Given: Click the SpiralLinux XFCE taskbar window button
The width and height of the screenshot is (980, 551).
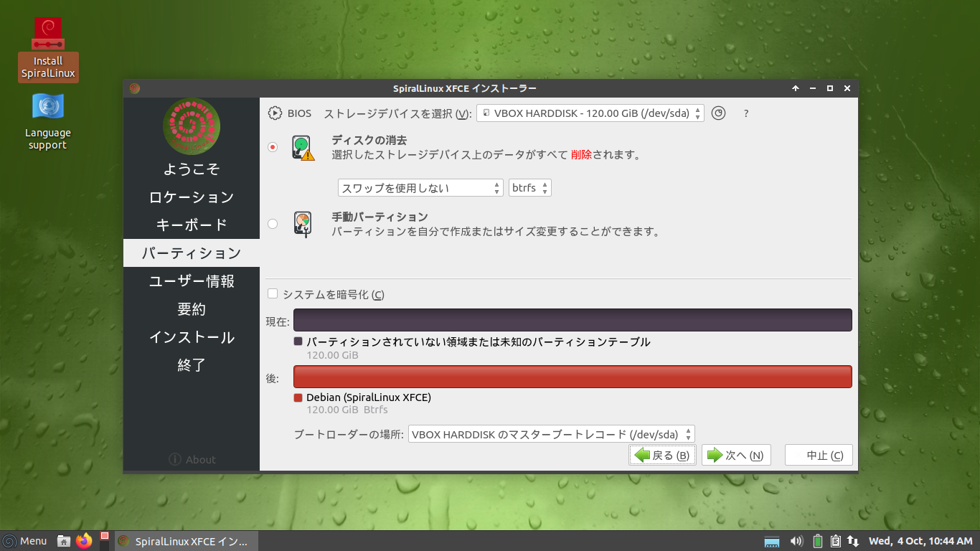Looking at the screenshot, I should 186,541.
